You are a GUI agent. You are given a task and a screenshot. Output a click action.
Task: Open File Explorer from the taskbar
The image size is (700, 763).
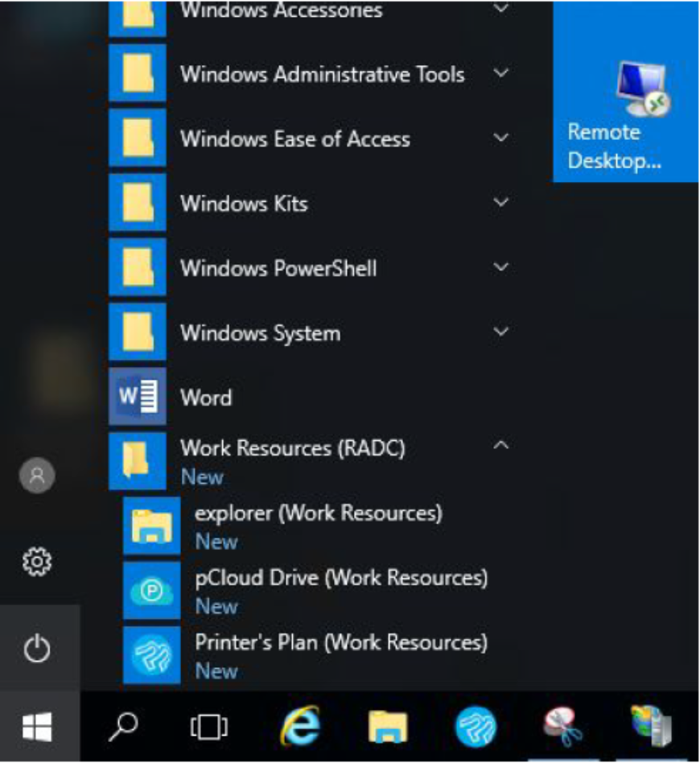pyautogui.click(x=388, y=727)
